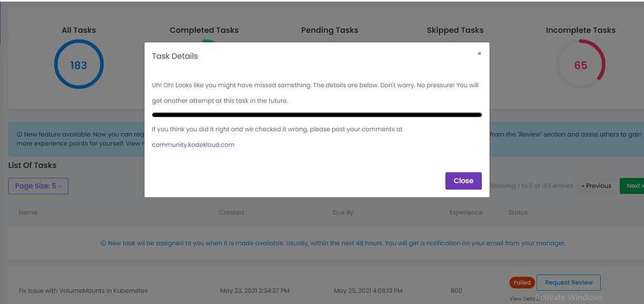Screen dimensions: 644x304
Task: Open the community.kodekloud.com link
Action: coord(192,144)
